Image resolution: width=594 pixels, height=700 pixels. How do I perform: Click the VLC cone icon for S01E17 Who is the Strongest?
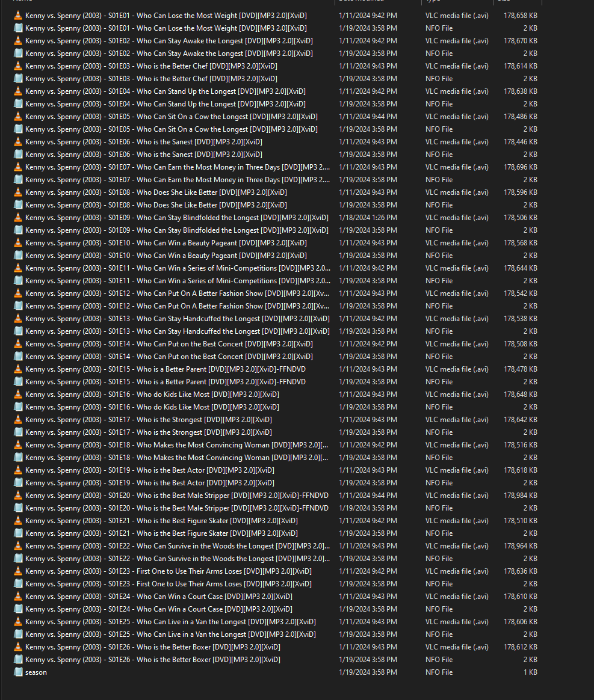[18, 419]
